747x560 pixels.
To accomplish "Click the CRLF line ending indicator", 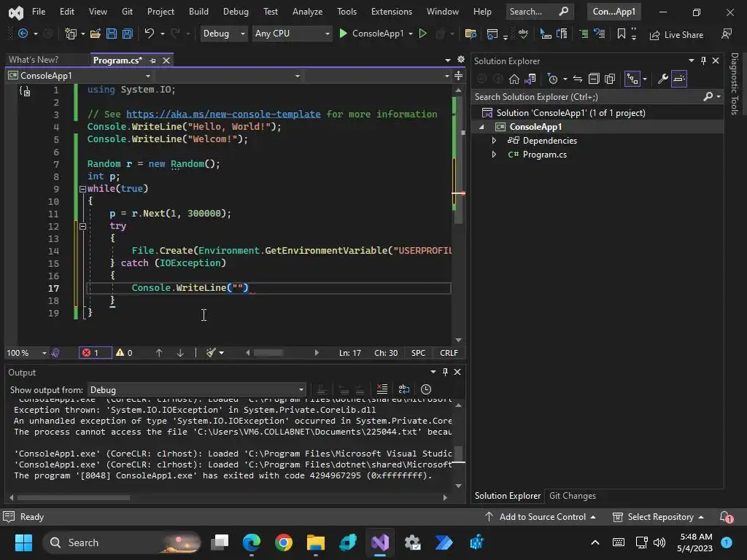I will click(x=449, y=353).
